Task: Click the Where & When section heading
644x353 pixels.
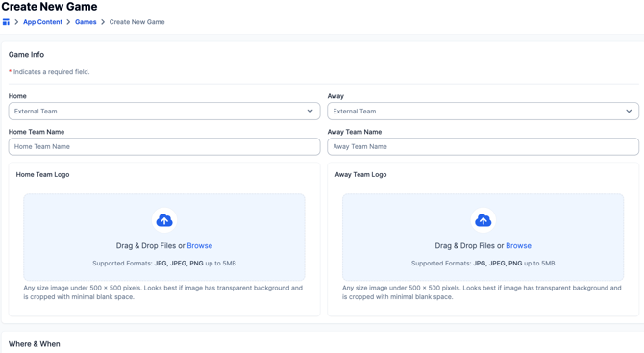Action: click(34, 344)
